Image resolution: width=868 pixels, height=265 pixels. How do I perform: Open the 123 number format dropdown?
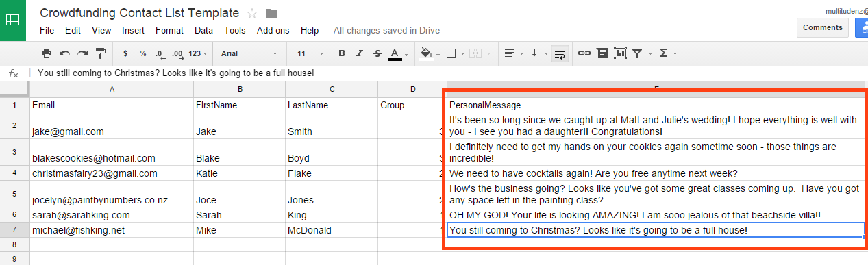point(197,53)
